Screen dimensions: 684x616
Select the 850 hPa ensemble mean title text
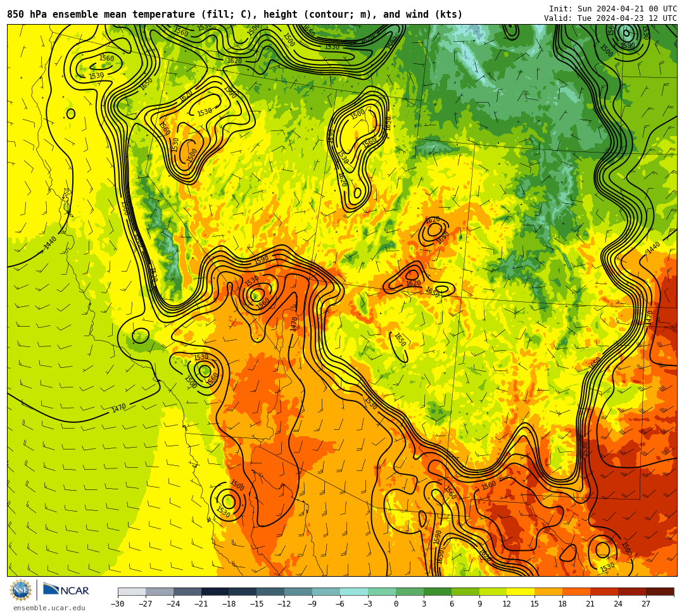[235, 15]
